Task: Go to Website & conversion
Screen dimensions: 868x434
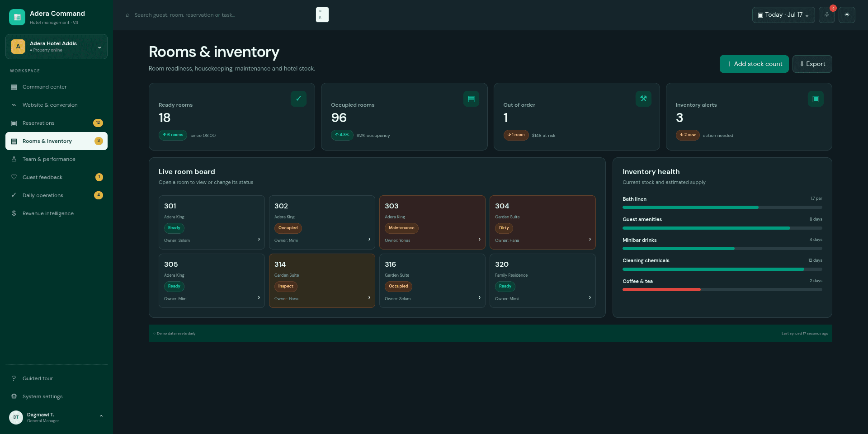Action: point(57,105)
